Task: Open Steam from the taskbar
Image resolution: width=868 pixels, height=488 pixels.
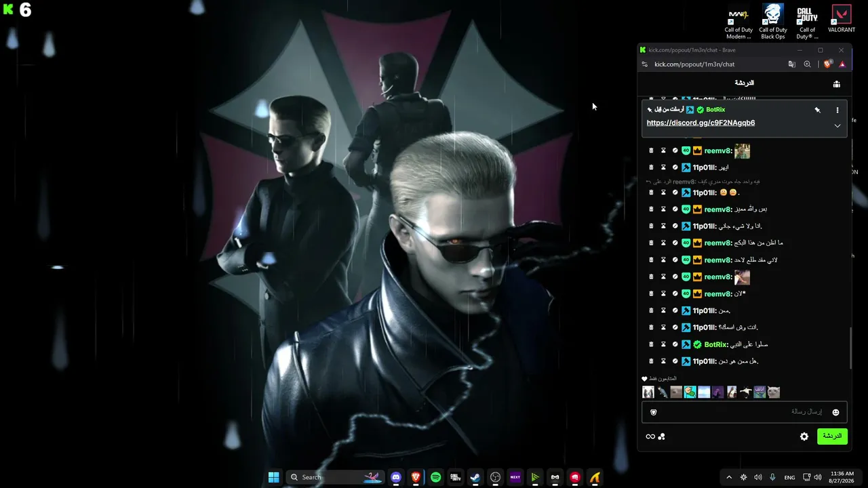Action: tap(475, 477)
